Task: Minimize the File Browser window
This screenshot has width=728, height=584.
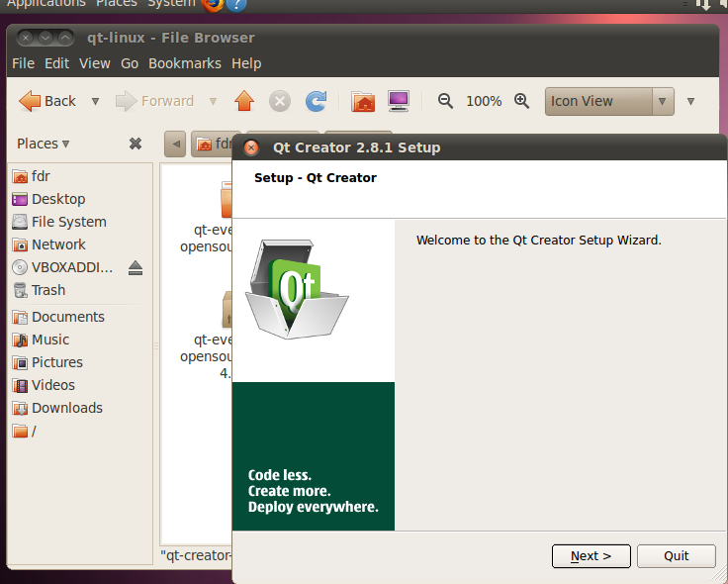Action: (x=45, y=38)
